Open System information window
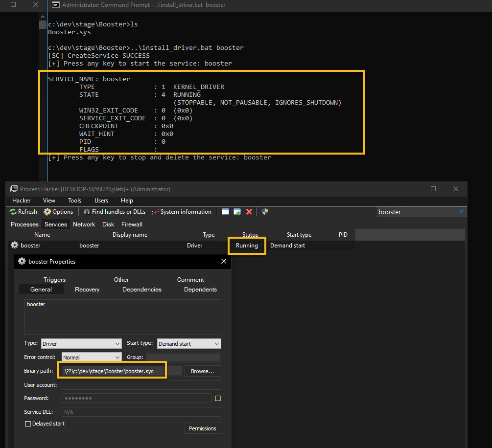The width and height of the screenshot is (492, 448). [x=181, y=212]
